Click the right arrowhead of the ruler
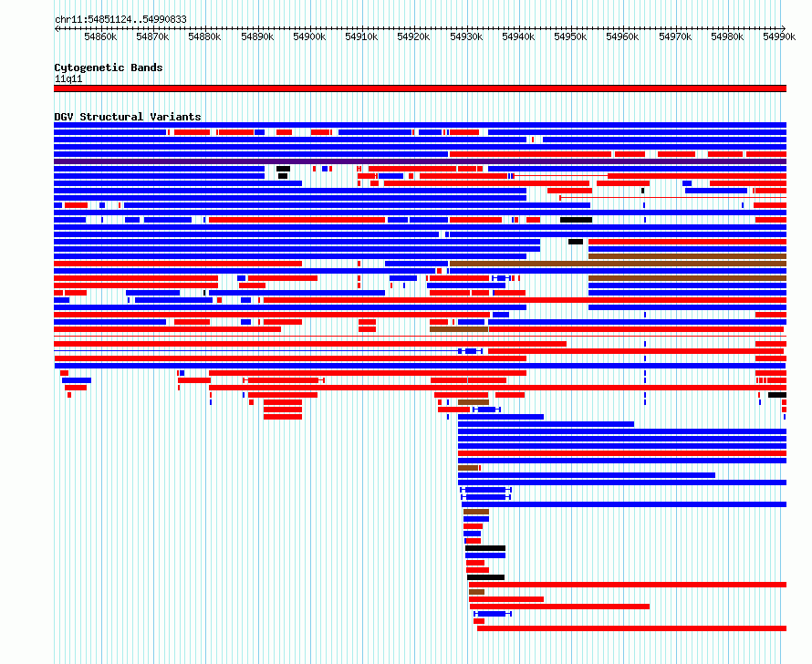The width and height of the screenshot is (812, 664). (x=784, y=28)
